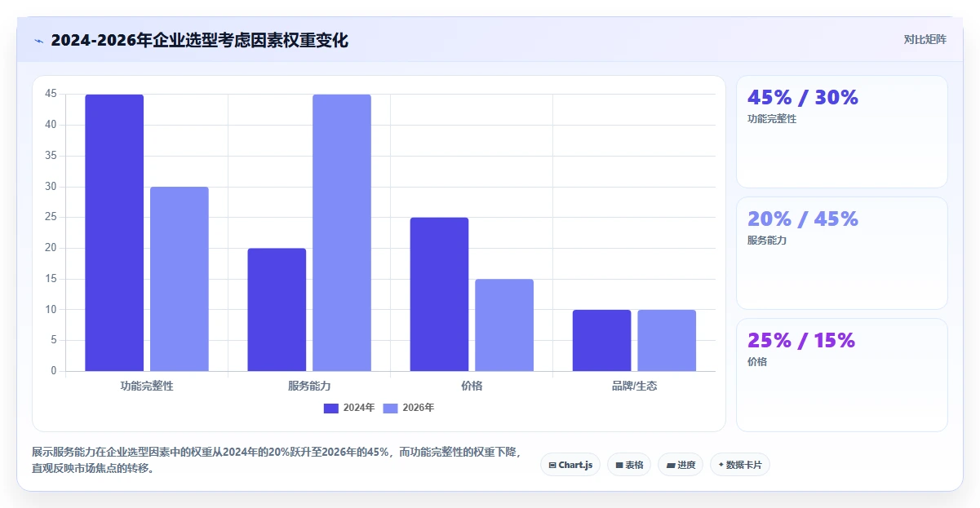Click the 2026年 bar for 服务能力
This screenshot has width=980, height=508.
tap(342, 232)
